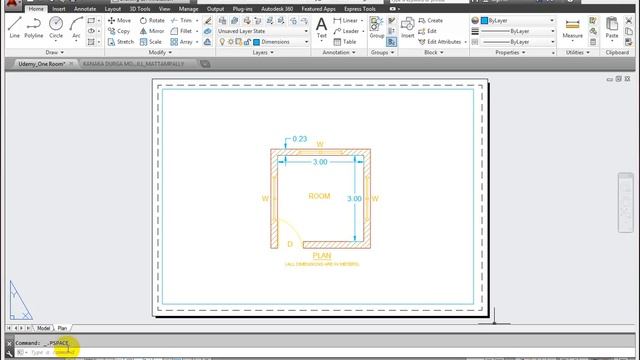Image resolution: width=640 pixels, height=360 pixels.
Task: Click the ByLayer blue color swatch
Action: click(x=484, y=20)
